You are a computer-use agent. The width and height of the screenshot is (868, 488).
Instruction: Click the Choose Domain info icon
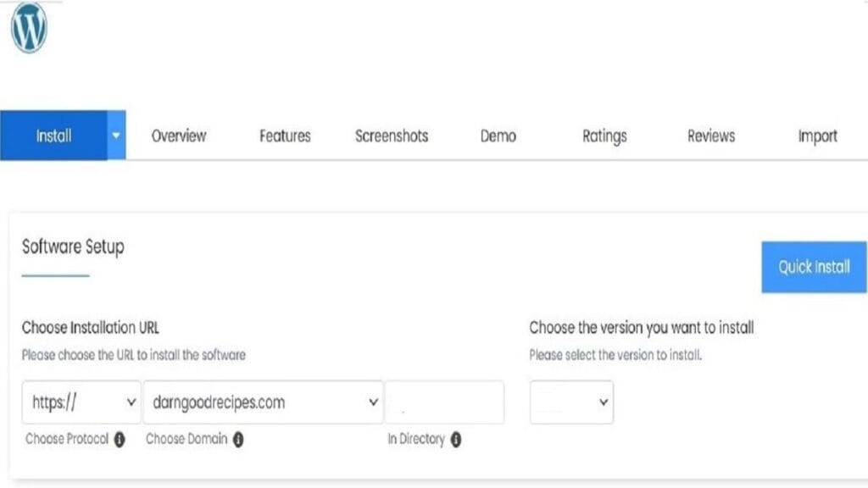tap(238, 440)
